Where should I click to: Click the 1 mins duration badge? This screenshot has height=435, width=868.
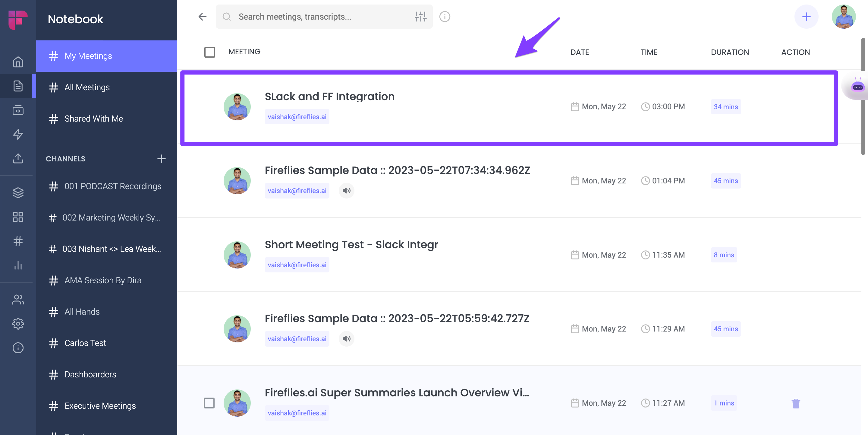tap(724, 403)
